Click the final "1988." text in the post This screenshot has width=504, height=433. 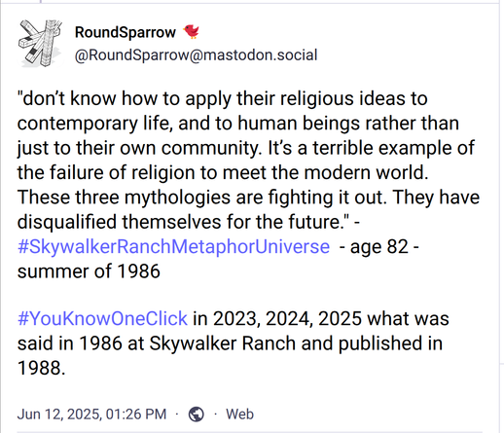tap(42, 368)
